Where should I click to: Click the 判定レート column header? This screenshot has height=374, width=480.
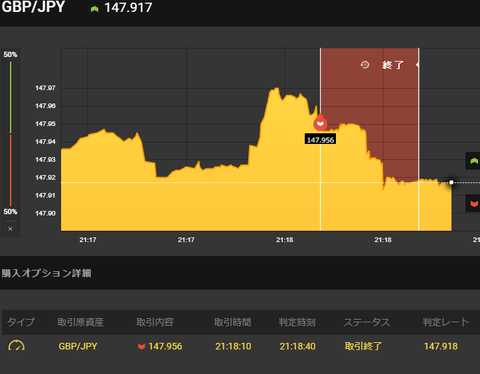click(x=446, y=322)
